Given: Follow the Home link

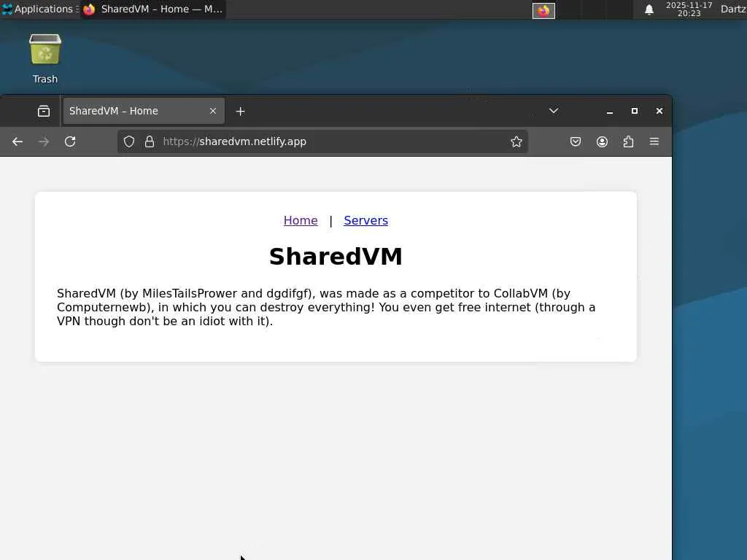Looking at the screenshot, I should point(301,220).
